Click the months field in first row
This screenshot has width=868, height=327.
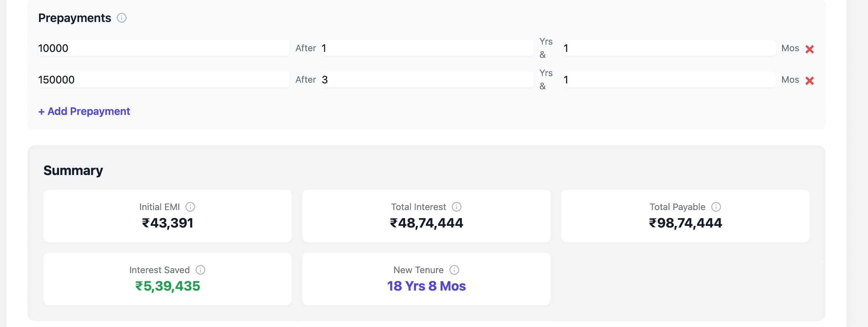[669, 48]
